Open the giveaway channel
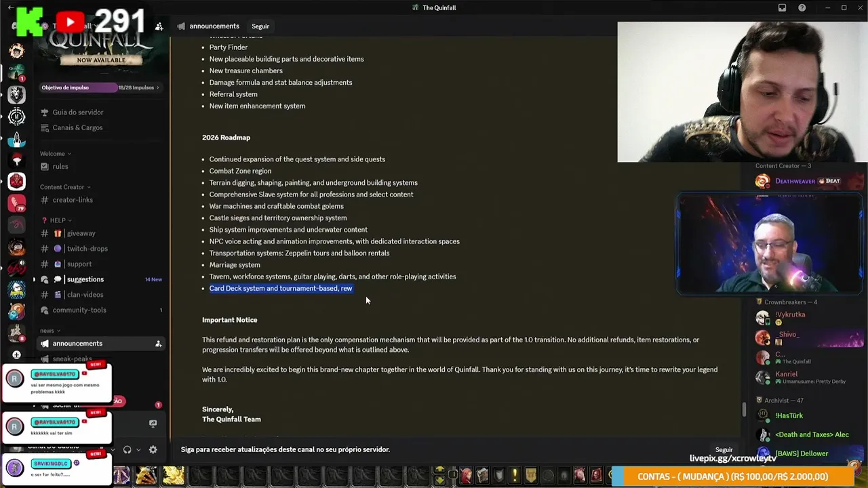Viewport: 868px width, 488px height. tap(100, 233)
